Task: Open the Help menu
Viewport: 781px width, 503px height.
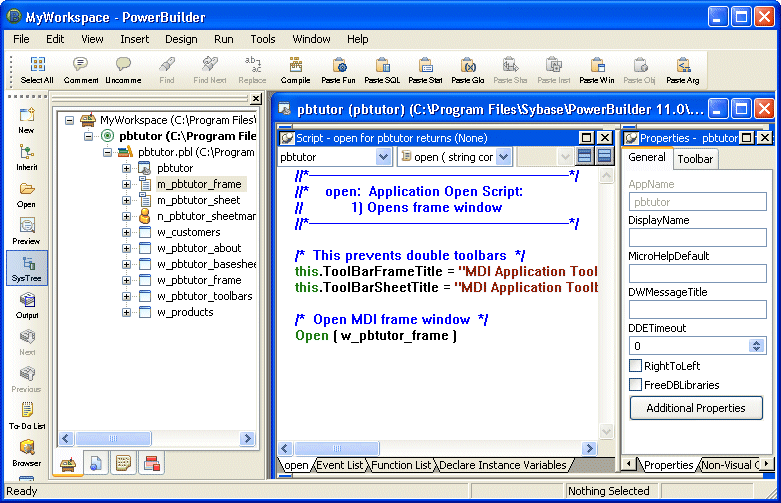Action: coord(358,39)
